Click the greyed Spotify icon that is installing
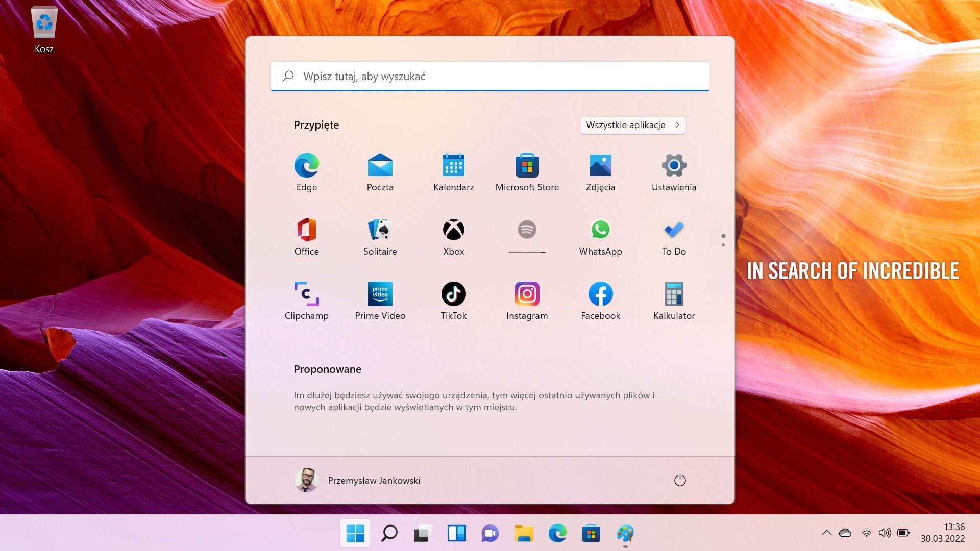The width and height of the screenshot is (980, 551). pos(527,230)
